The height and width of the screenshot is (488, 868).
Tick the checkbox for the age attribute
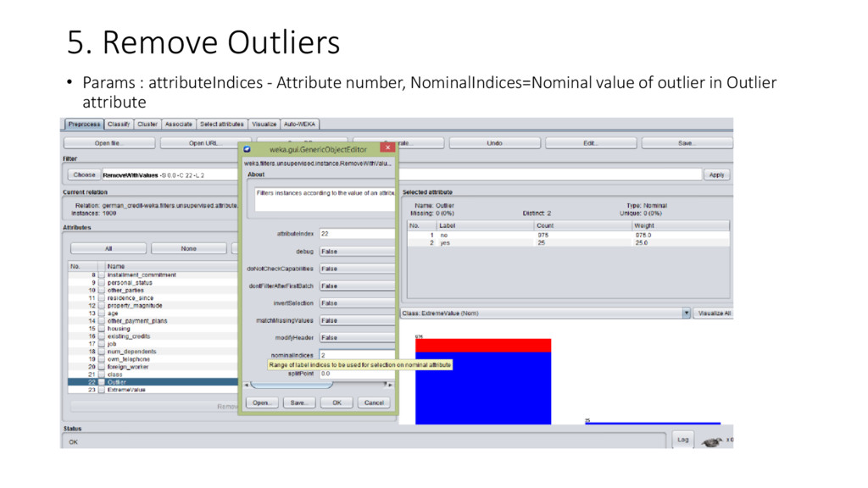102,313
